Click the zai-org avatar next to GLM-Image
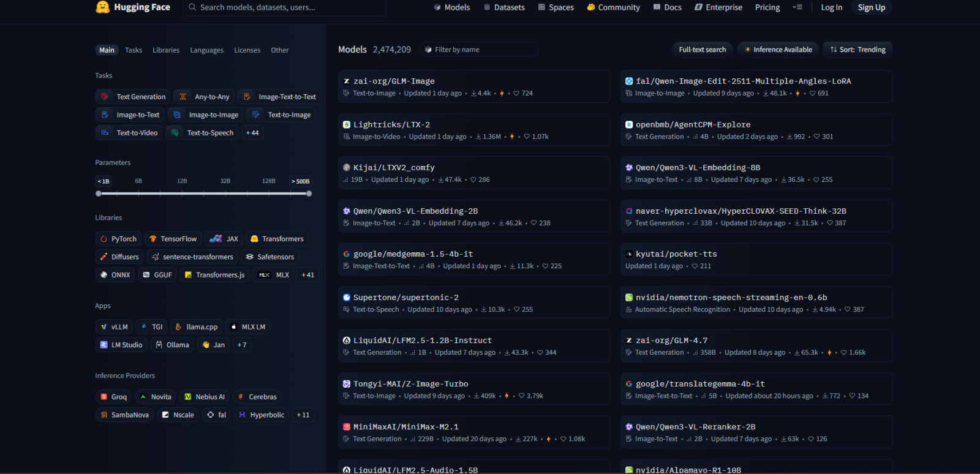980x474 pixels. click(x=347, y=81)
